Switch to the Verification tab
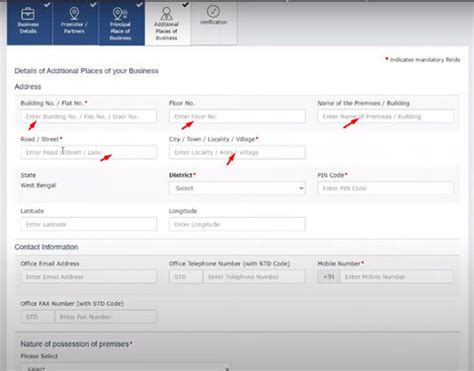 coord(214,23)
